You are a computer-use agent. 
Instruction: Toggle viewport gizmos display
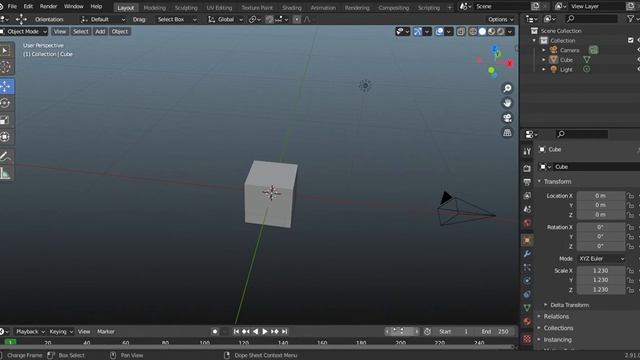point(417,31)
